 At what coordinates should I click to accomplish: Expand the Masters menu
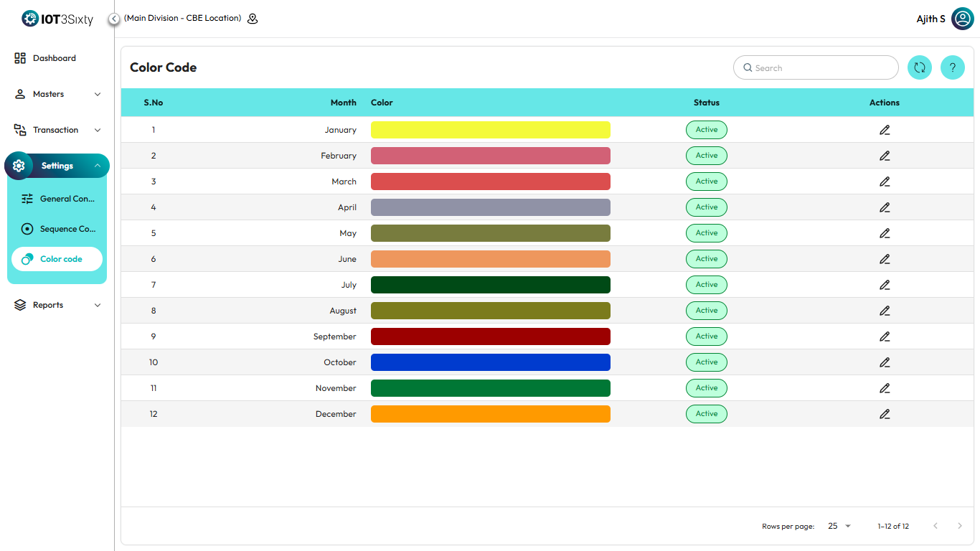tap(57, 94)
